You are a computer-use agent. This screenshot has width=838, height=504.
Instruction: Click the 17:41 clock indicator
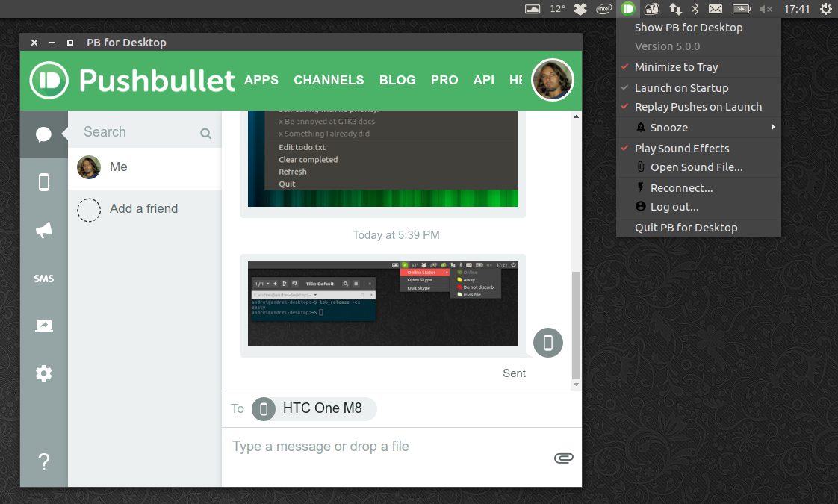(796, 8)
